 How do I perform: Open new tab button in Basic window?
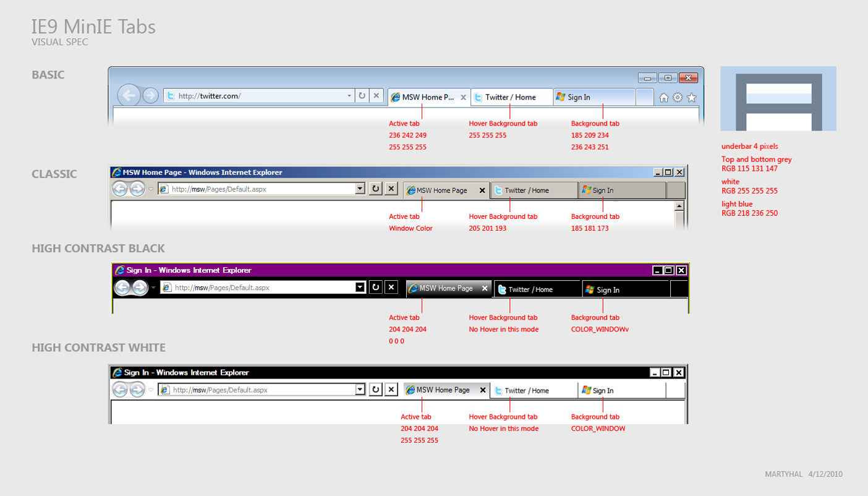click(644, 96)
